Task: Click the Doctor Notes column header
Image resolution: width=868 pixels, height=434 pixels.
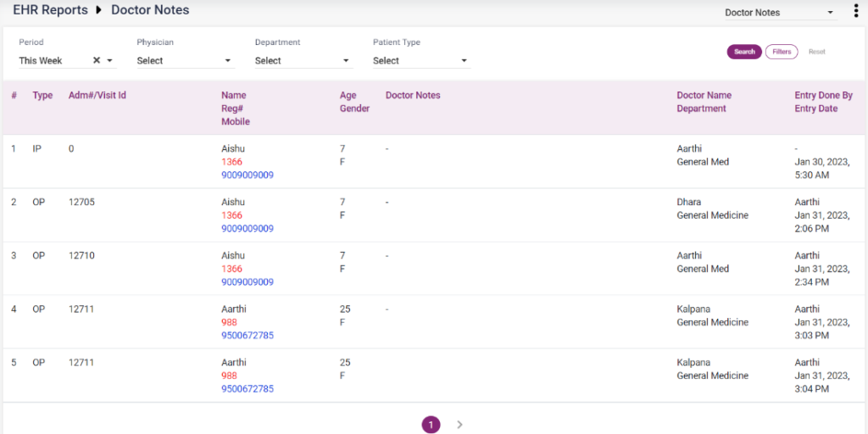Action: 413,96
